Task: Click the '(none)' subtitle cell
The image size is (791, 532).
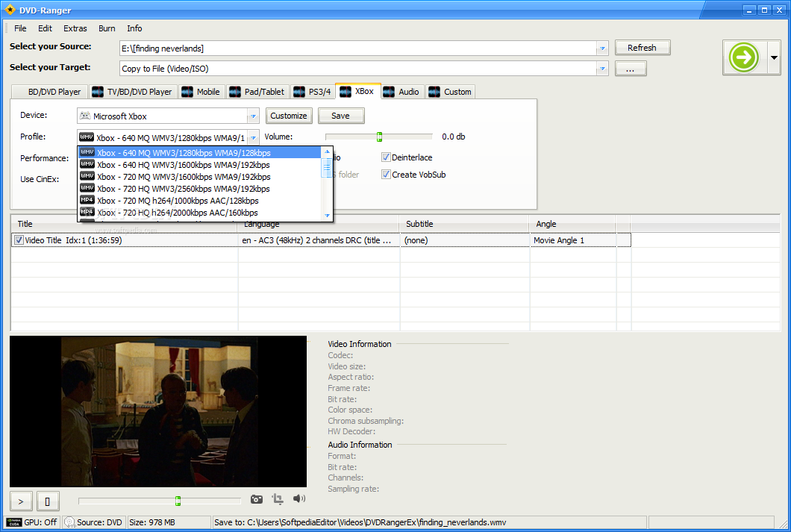Action: [x=465, y=240]
